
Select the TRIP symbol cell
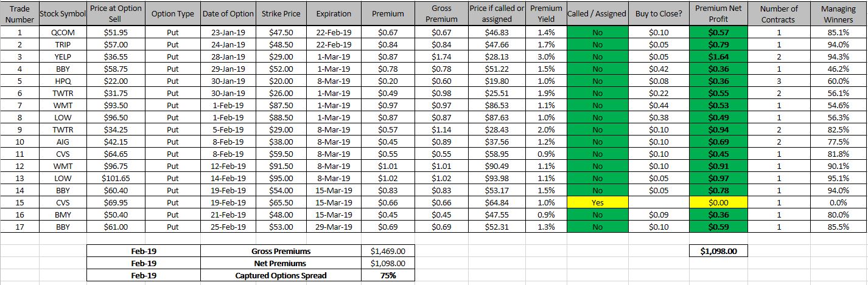tap(62, 44)
